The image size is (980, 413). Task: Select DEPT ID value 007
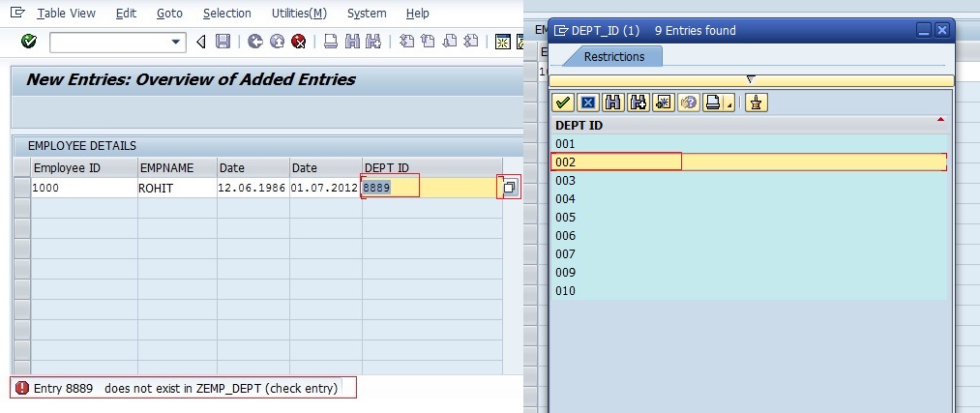750,253
